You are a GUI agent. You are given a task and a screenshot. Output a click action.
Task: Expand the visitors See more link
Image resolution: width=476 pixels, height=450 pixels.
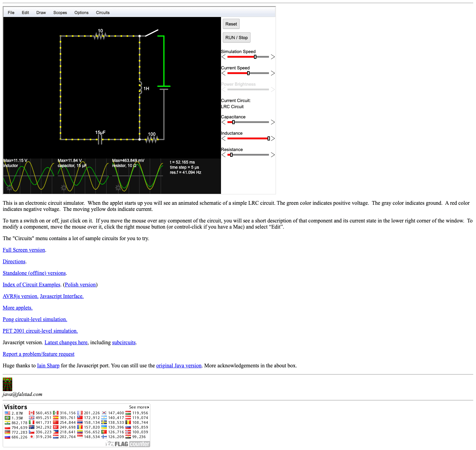tap(139, 407)
